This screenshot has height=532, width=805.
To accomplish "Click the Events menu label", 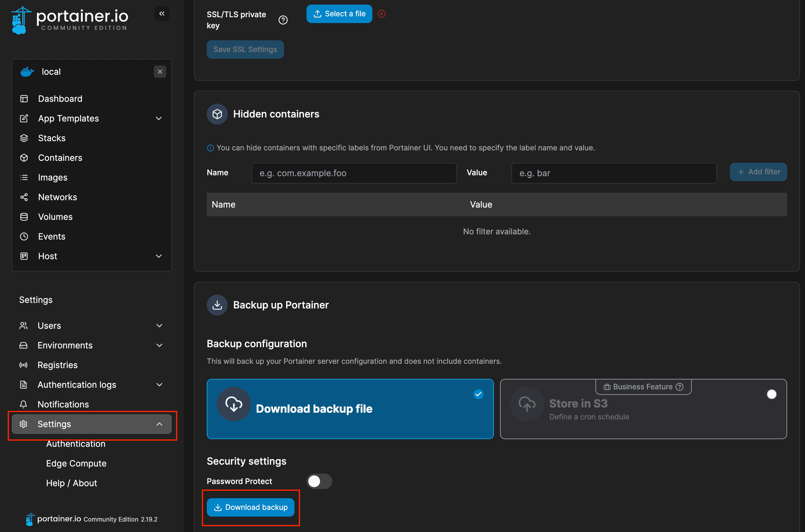I will tap(52, 236).
